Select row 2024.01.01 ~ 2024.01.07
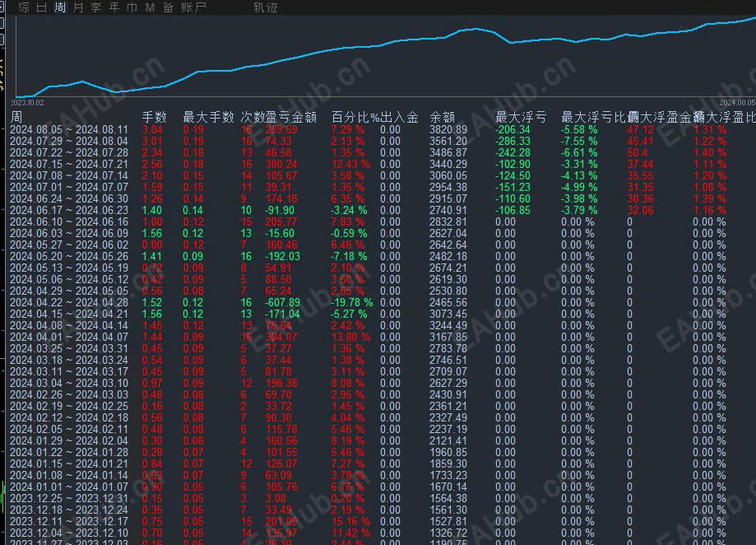 point(378,487)
